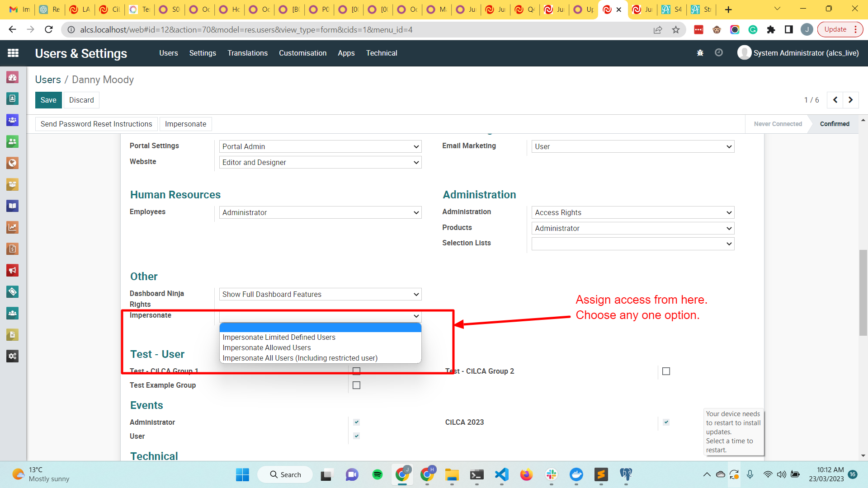Screen dimensions: 868x488
Task: Select Impersonate Allowed Users option
Action: [x=267, y=347]
